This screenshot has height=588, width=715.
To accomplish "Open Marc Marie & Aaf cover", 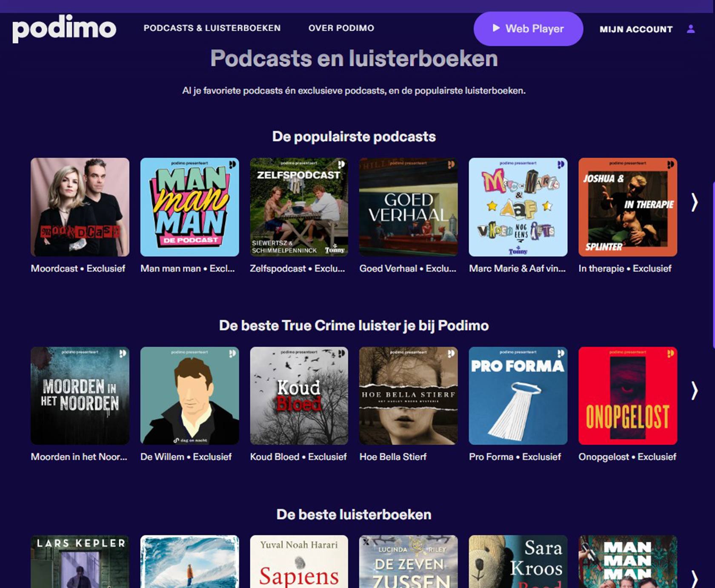I will click(518, 207).
